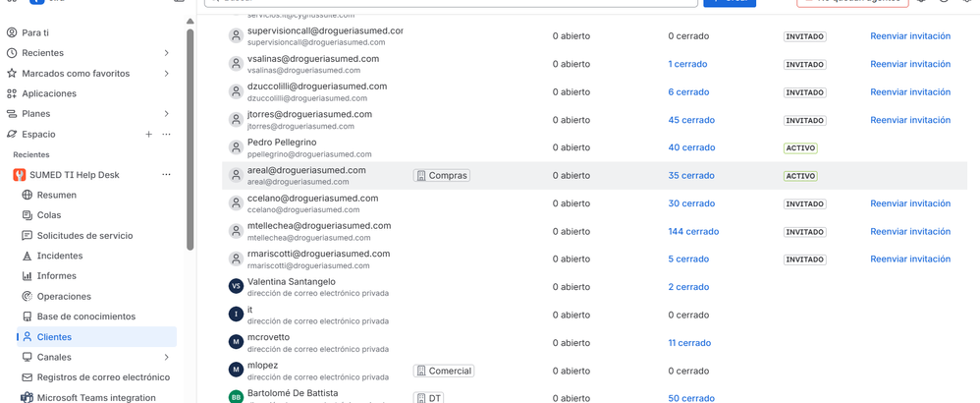Click the Incidentes warning icon
The width and height of the screenshot is (980, 403).
coord(27,256)
